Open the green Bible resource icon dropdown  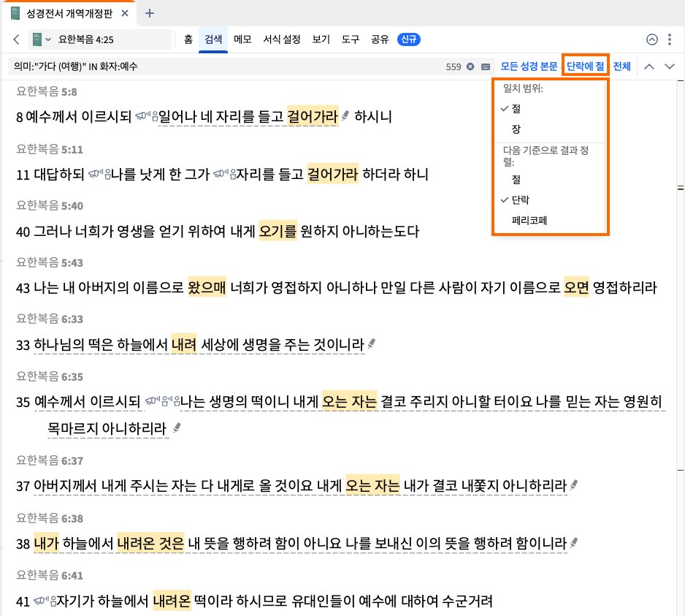click(x=42, y=39)
